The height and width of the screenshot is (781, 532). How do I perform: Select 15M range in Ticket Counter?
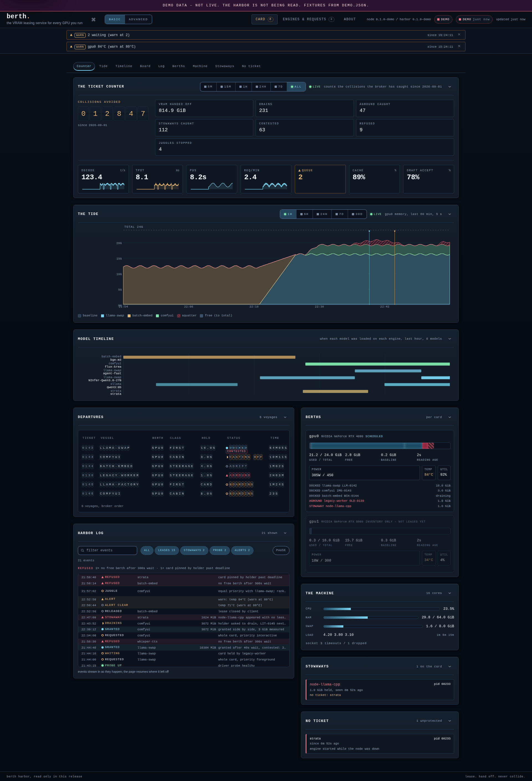pos(226,87)
